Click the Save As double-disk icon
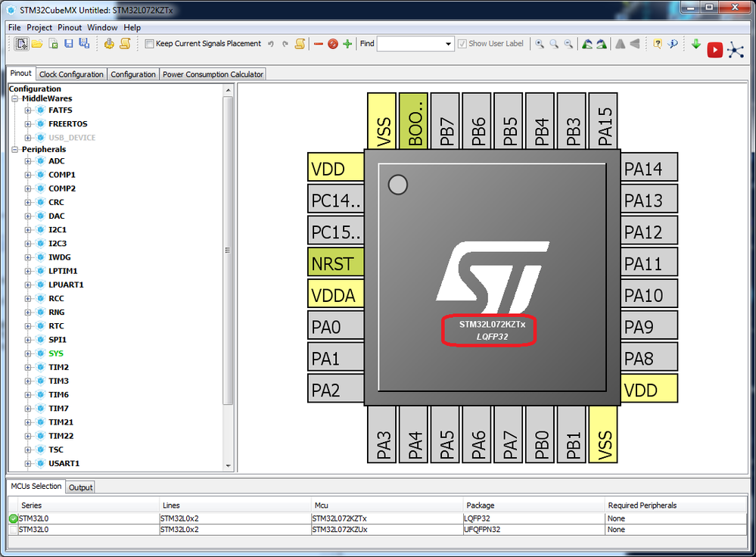 (x=84, y=43)
